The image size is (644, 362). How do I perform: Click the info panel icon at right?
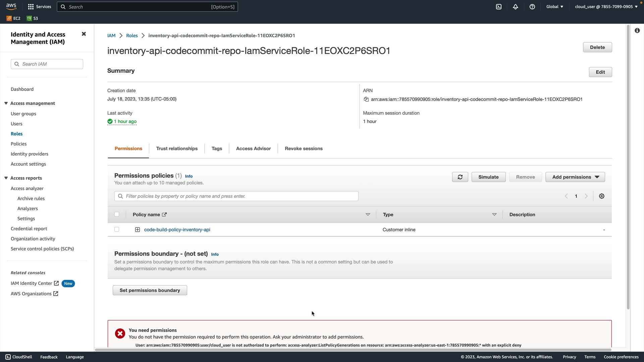[637, 31]
